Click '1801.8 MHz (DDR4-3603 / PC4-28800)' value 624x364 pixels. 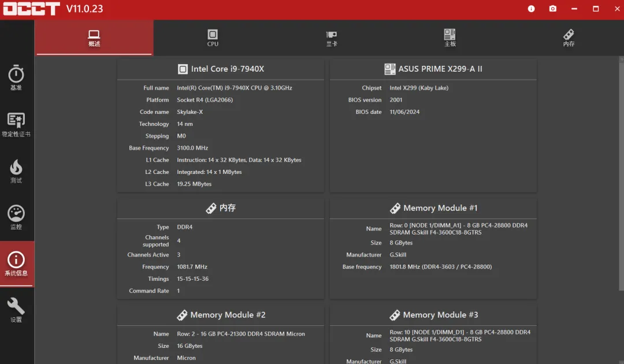tap(440, 266)
